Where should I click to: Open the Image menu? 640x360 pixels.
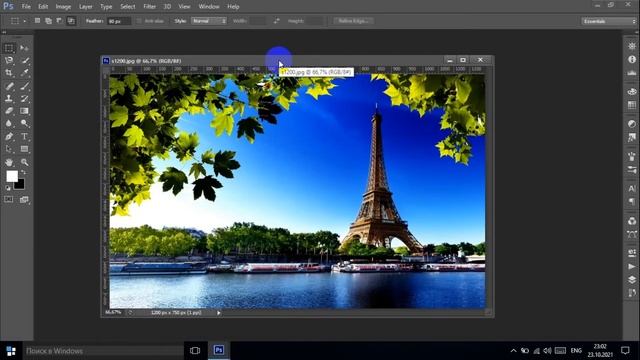click(x=63, y=7)
